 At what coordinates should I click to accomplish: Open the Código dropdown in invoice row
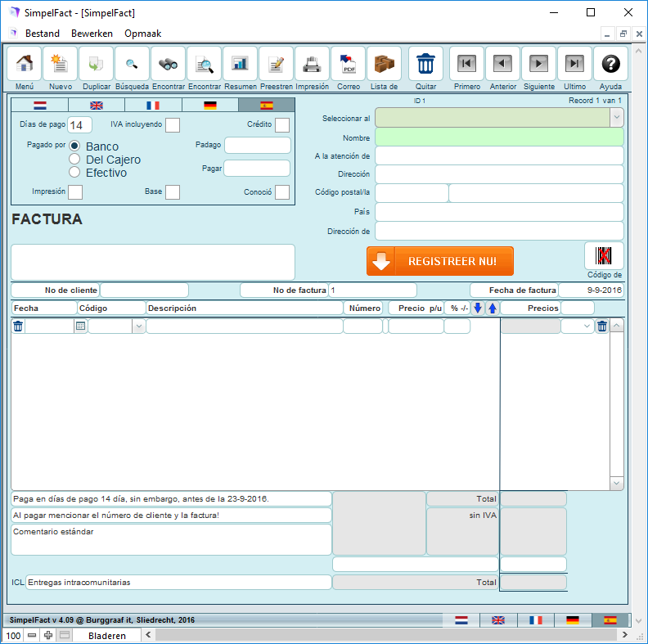(138, 327)
